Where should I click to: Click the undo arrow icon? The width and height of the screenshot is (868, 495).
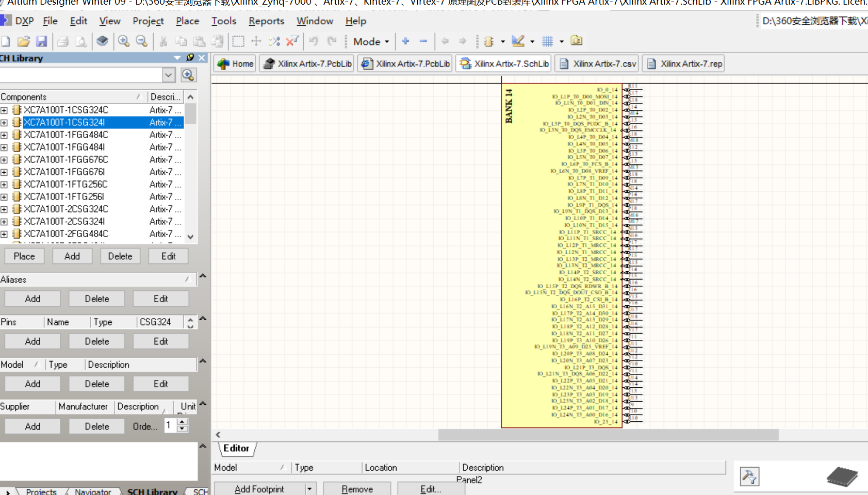314,41
